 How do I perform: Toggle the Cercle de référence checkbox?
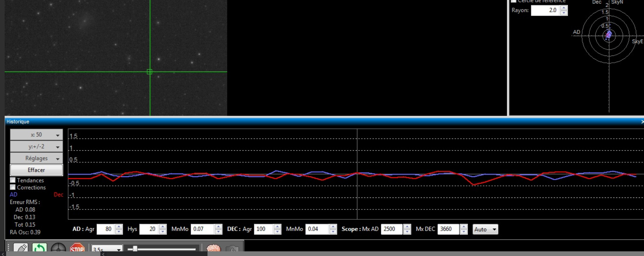click(x=514, y=1)
